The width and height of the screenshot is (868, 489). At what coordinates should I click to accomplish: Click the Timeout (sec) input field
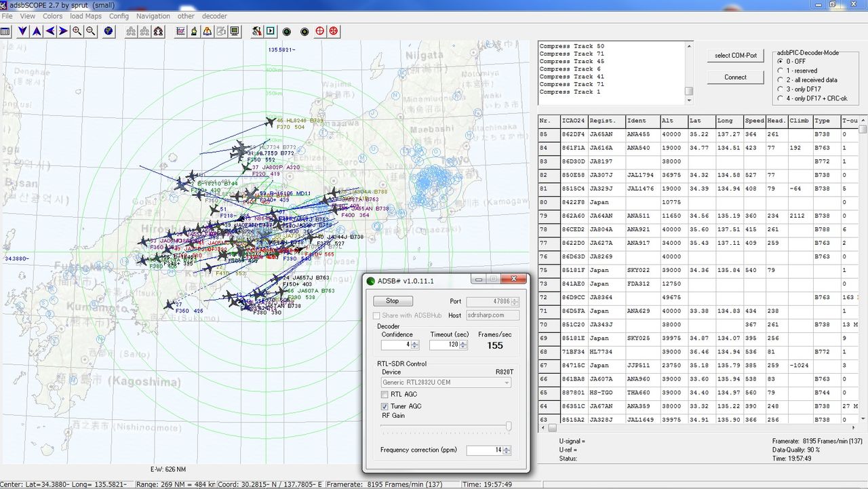coord(444,345)
